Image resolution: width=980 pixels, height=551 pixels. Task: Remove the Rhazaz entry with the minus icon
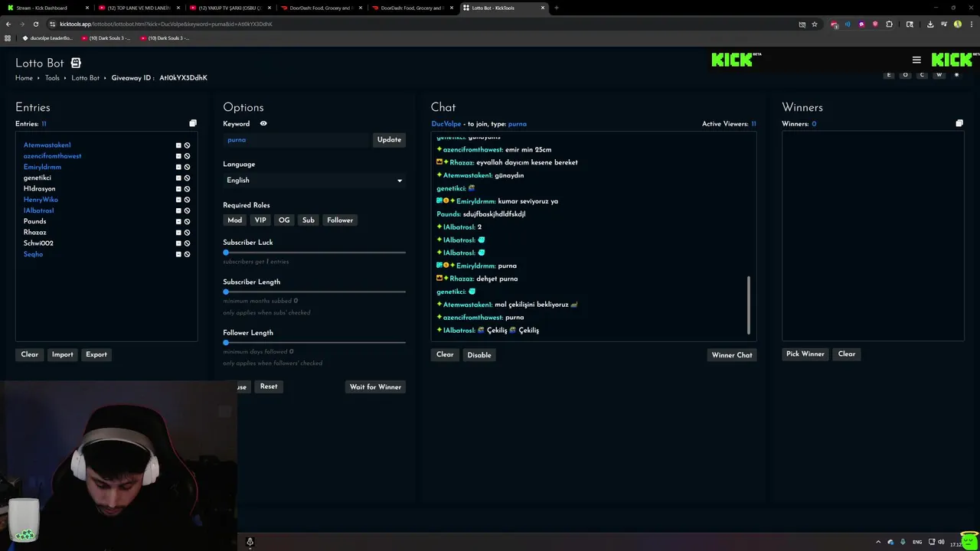(x=178, y=233)
